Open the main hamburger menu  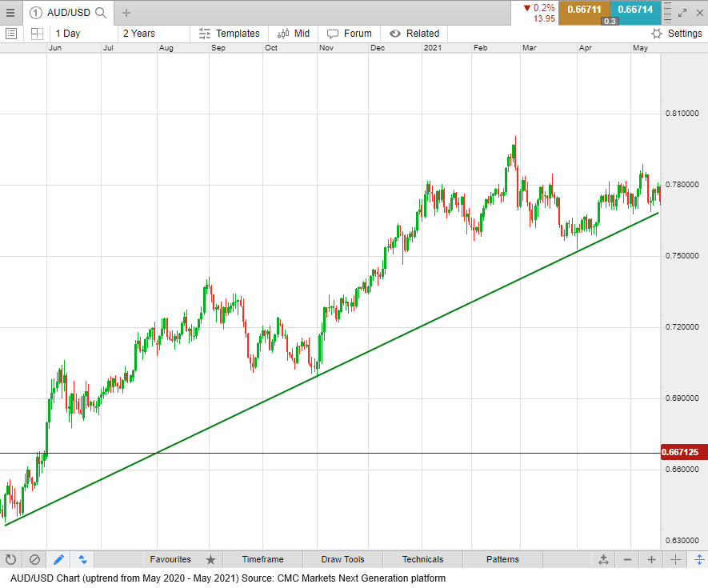pyautogui.click(x=10, y=13)
